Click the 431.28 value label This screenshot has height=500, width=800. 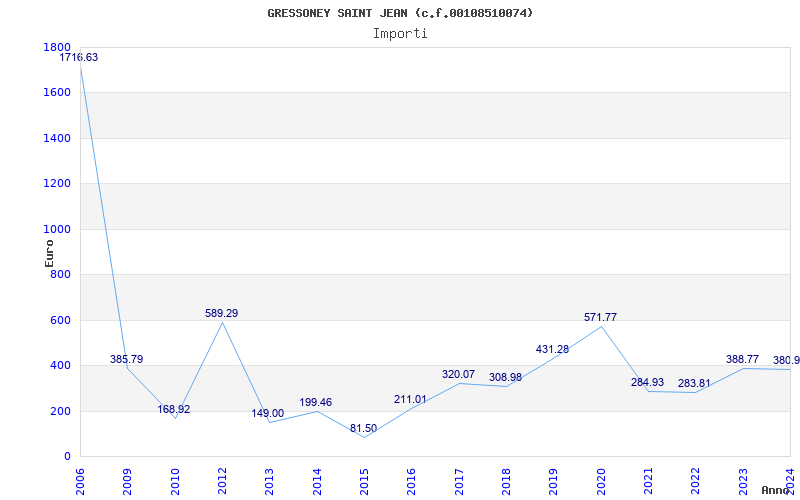point(552,349)
